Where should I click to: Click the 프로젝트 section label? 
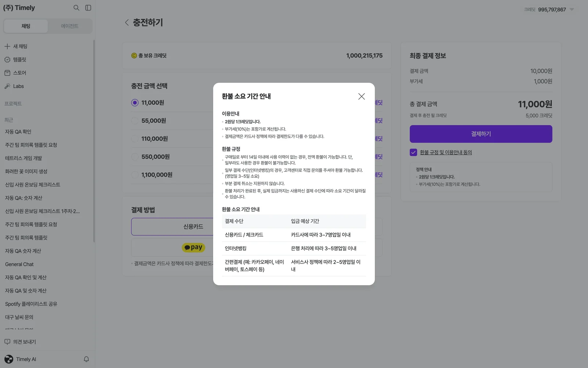(x=13, y=104)
